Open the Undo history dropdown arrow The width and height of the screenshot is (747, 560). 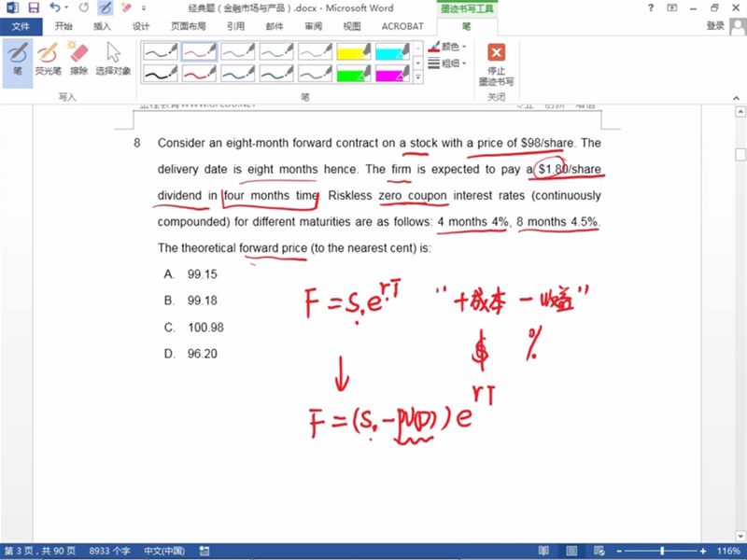tap(66, 7)
